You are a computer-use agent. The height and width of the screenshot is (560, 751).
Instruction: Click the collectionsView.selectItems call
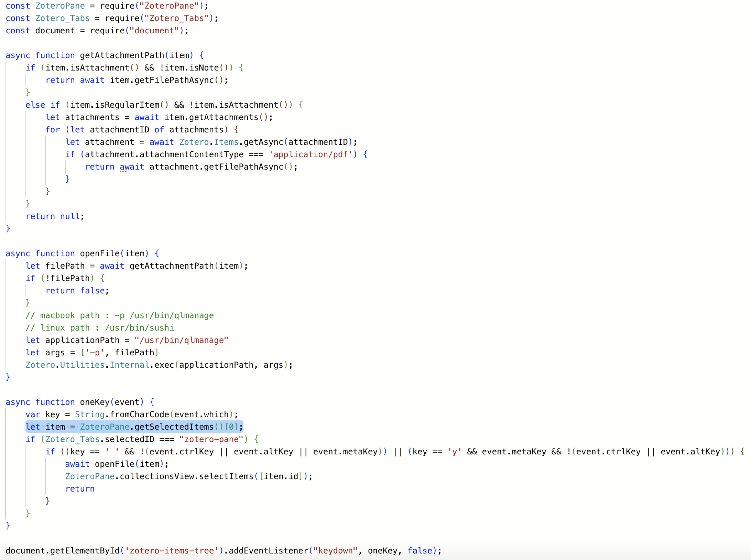[x=186, y=476]
